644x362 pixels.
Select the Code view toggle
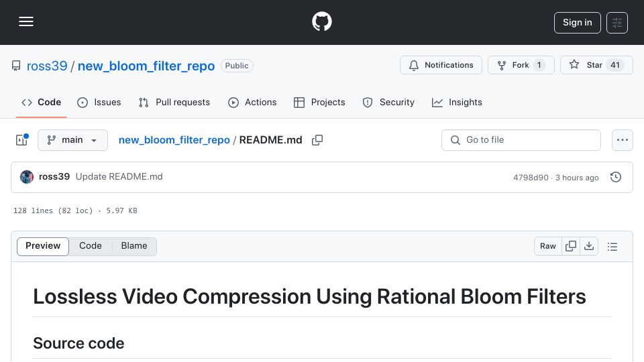pyautogui.click(x=91, y=246)
